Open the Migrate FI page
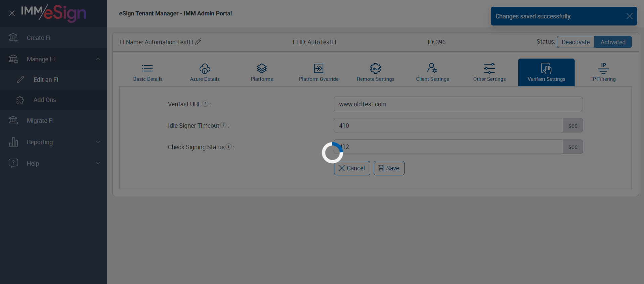This screenshot has width=644, height=284. [x=54, y=120]
